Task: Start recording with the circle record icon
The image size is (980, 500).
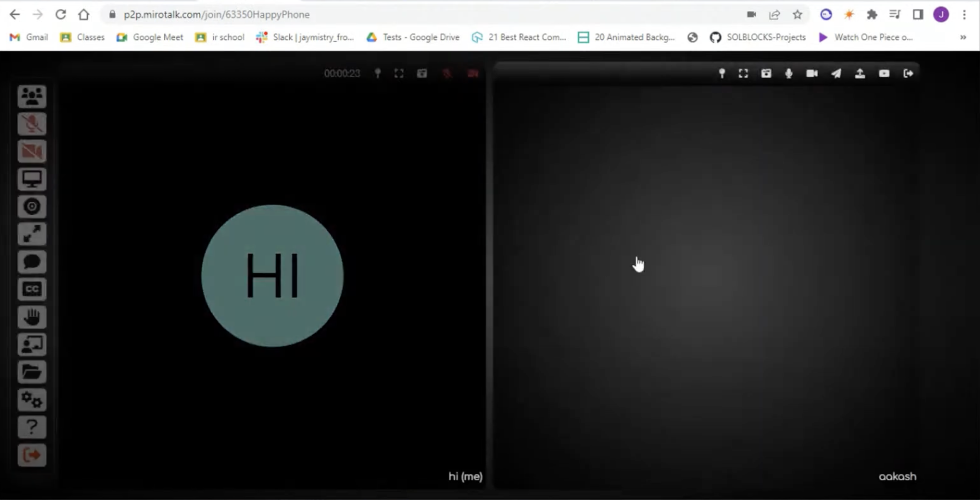Action: pos(32,206)
